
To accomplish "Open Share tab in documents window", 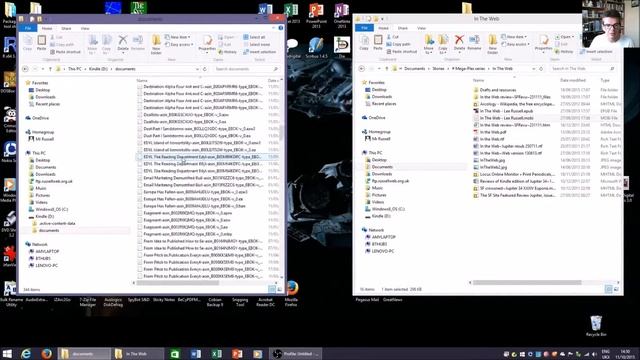I will point(66,28).
